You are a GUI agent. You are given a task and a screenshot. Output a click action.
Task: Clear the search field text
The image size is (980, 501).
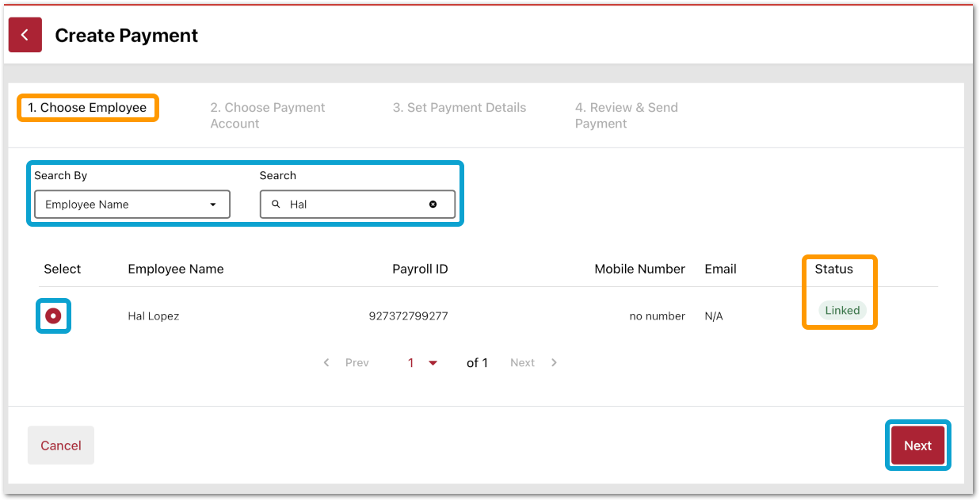(x=433, y=205)
